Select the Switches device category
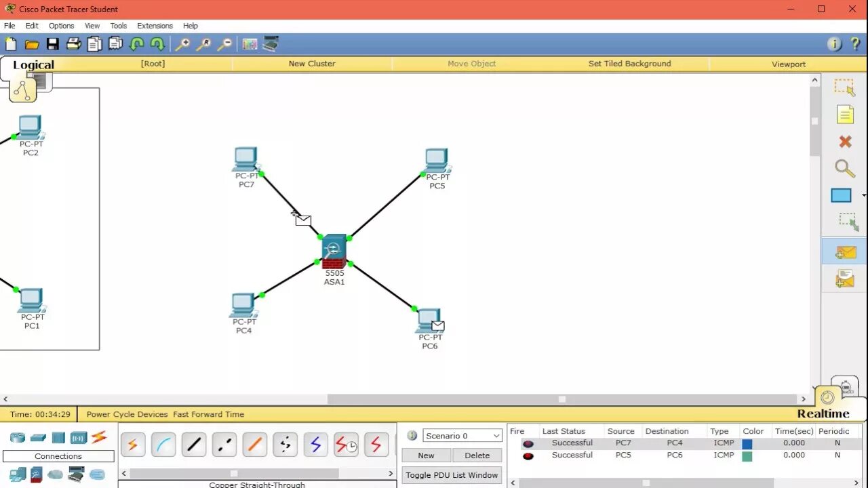This screenshot has height=488, width=868. coord(38,438)
